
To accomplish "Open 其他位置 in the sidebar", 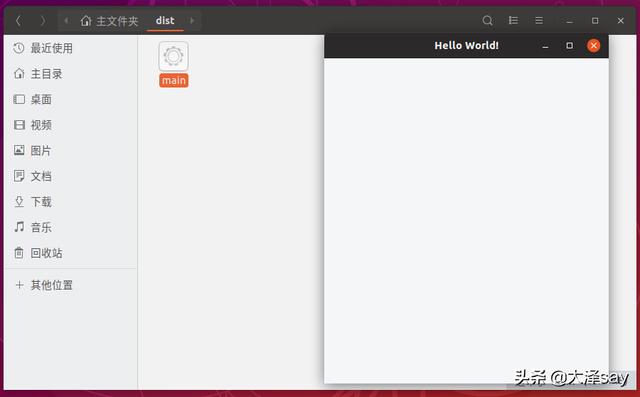I will click(x=71, y=285).
